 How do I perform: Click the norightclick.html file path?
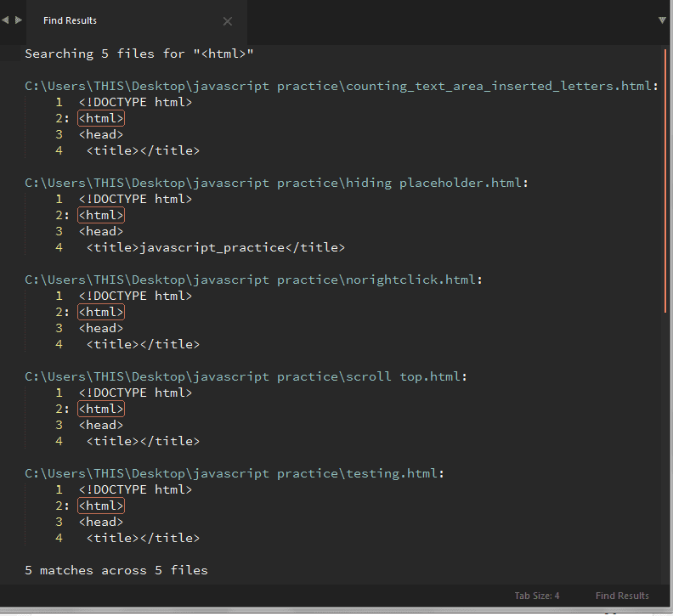252,280
